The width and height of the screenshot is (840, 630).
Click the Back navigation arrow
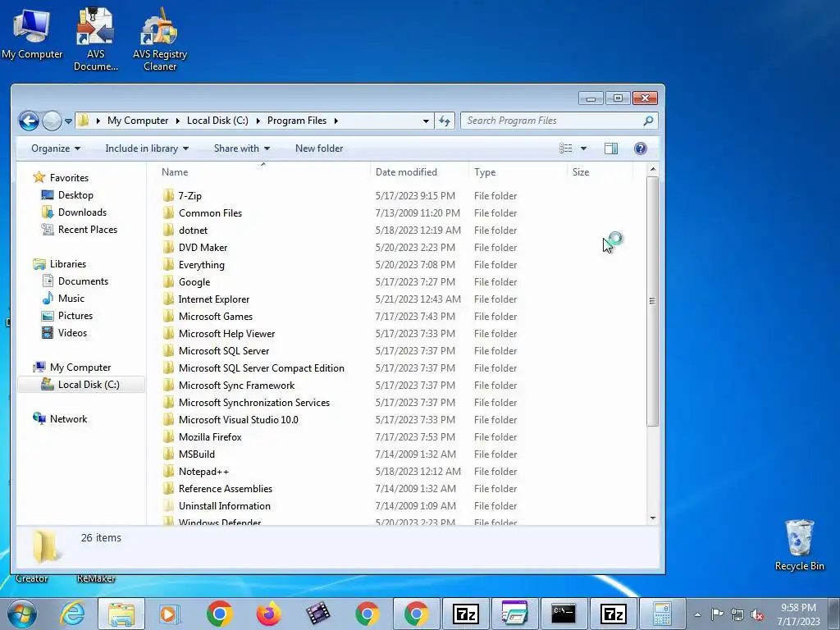point(29,121)
